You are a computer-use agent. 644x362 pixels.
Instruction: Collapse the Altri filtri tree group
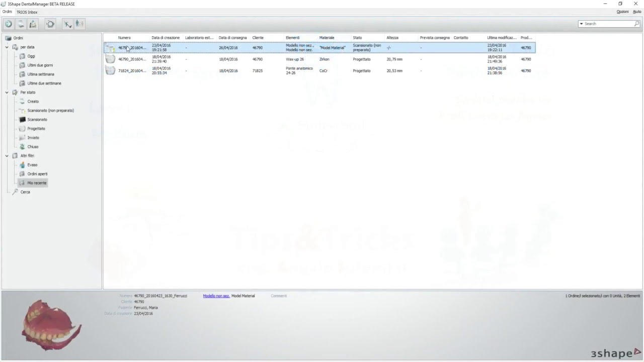pyautogui.click(x=7, y=156)
